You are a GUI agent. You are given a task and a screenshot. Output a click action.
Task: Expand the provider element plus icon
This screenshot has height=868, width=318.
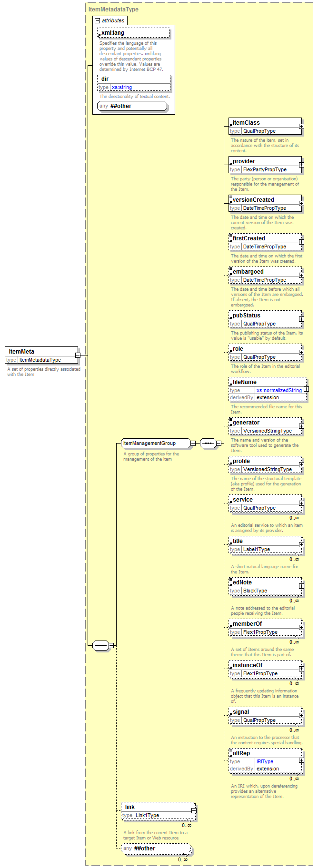[301, 165]
